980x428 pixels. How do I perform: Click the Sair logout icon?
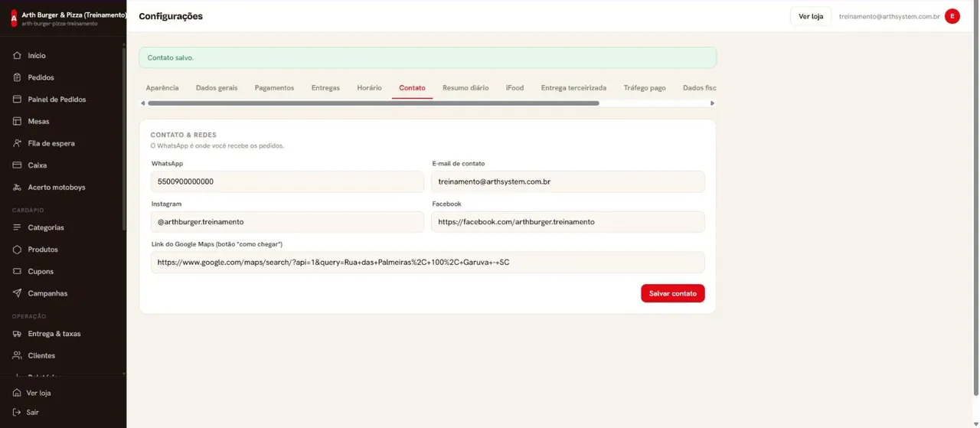[x=17, y=412]
